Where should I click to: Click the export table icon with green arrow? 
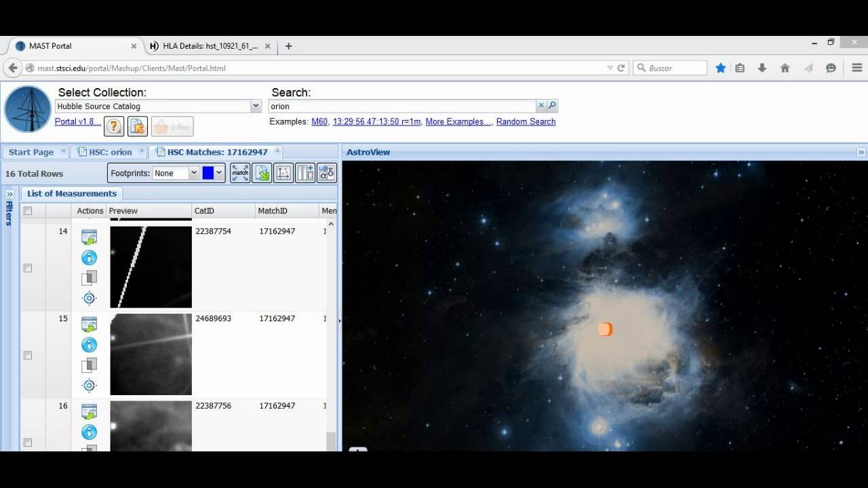(x=262, y=173)
